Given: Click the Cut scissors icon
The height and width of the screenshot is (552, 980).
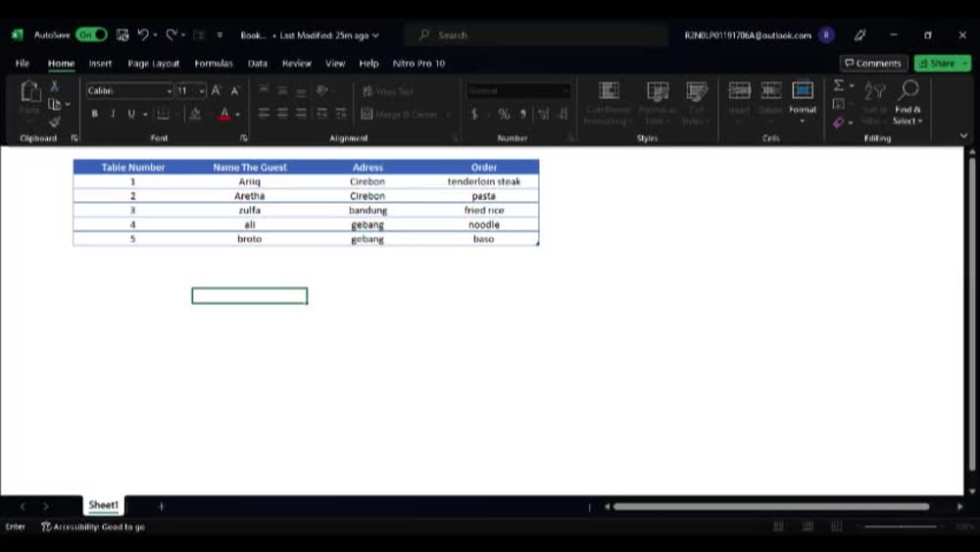Looking at the screenshot, I should click(54, 85).
